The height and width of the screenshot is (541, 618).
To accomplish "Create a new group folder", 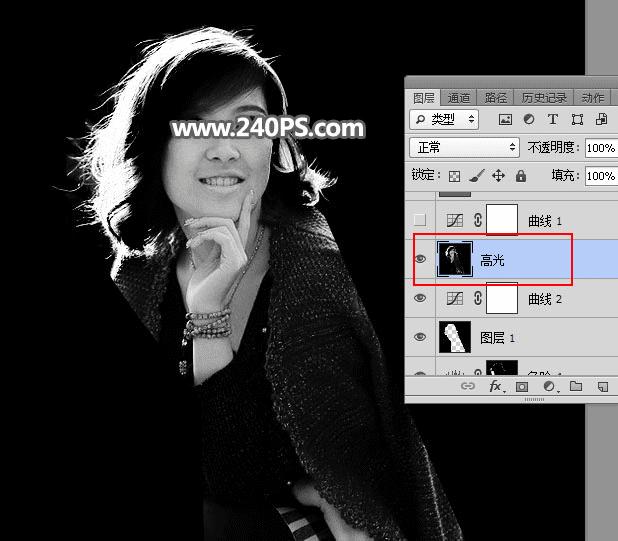I will tap(576, 386).
